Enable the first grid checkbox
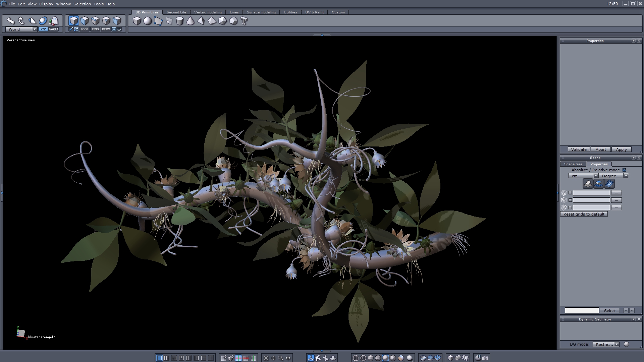Viewport: 644px width, 362px height. (x=570, y=193)
